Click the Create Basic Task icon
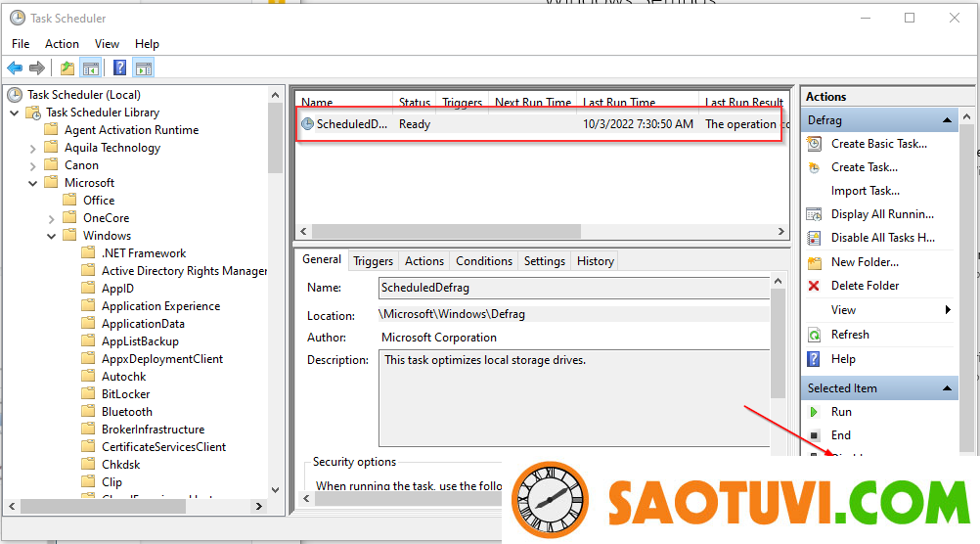980x544 pixels. click(x=814, y=144)
